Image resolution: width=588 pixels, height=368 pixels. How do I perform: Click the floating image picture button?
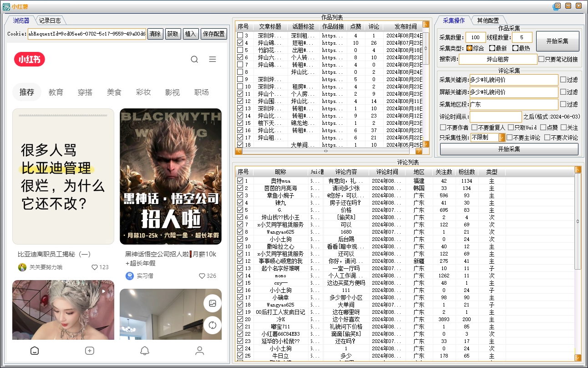212,303
